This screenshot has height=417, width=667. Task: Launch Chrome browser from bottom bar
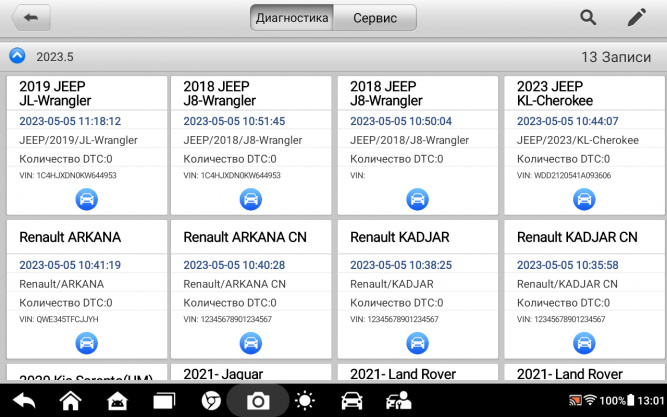[x=211, y=401]
